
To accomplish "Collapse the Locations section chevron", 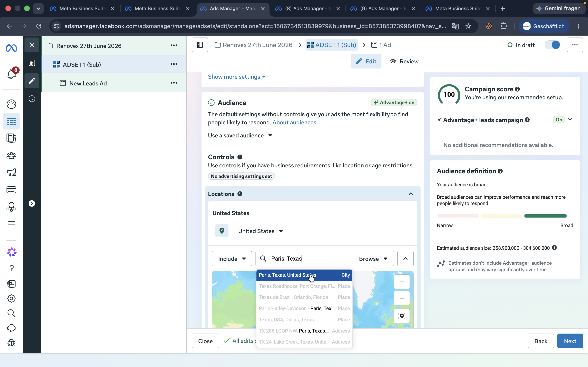I will [411, 194].
